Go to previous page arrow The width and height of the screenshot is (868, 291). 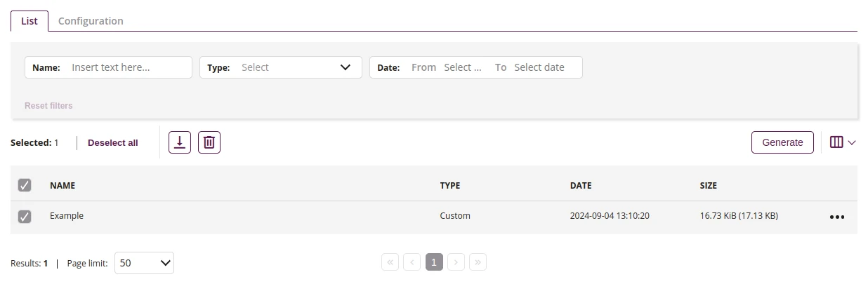click(x=412, y=262)
